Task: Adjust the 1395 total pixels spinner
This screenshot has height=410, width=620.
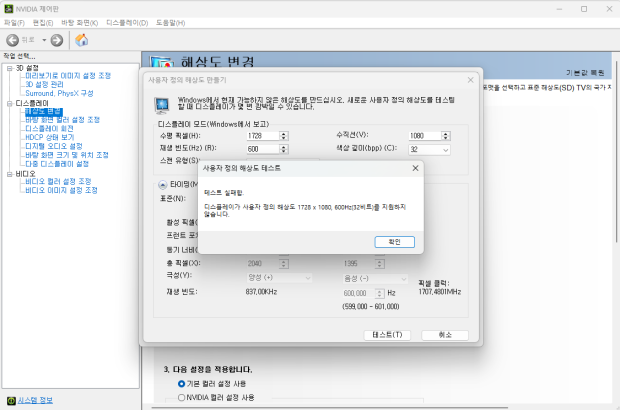Action: pyautogui.click(x=380, y=264)
